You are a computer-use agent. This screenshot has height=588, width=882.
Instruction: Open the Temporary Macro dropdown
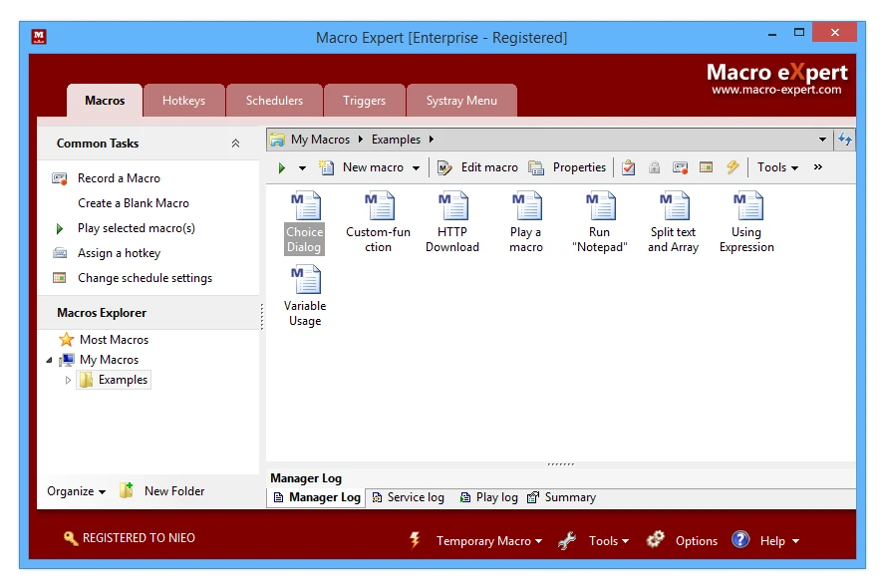tap(488, 541)
